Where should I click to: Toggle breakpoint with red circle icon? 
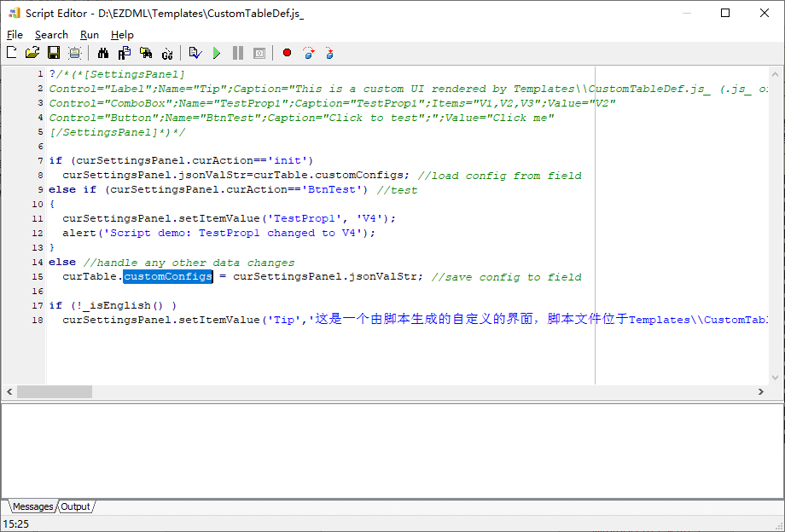(x=287, y=53)
